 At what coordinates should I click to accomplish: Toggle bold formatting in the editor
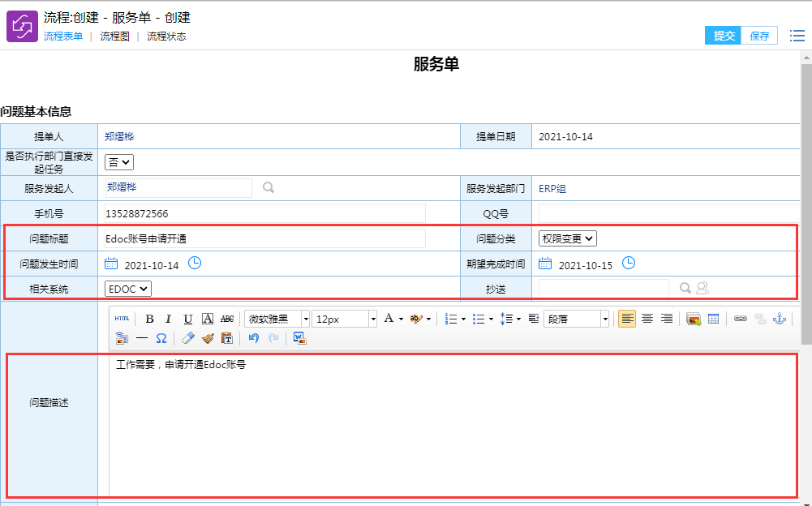149,319
